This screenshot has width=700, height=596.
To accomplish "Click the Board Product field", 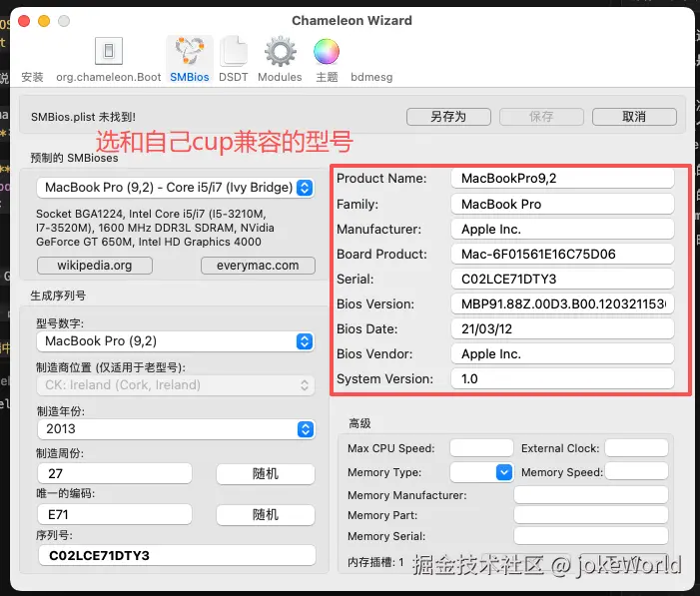I will [x=562, y=254].
